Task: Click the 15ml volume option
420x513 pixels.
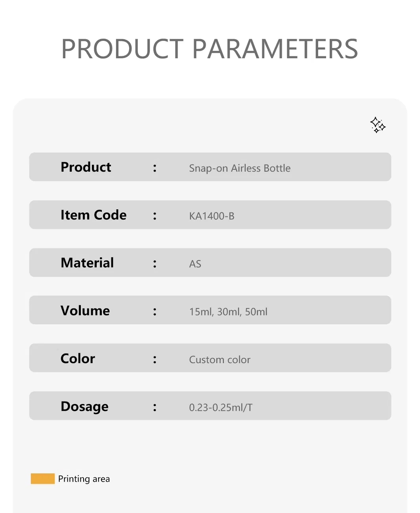Action: click(201, 312)
